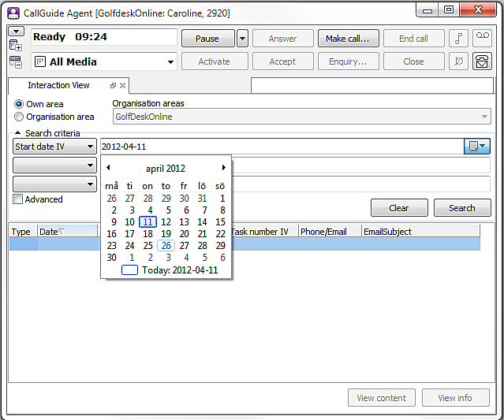
Task: Click the phone and envelope icon button
Action: click(x=482, y=61)
